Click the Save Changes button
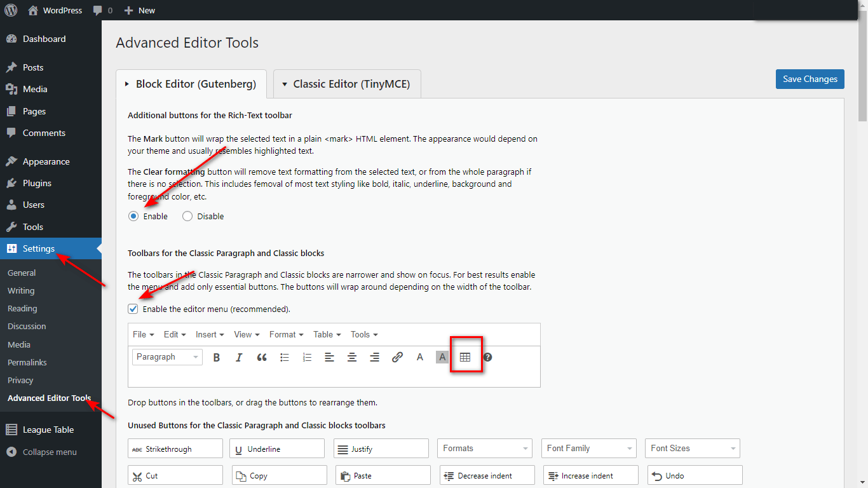This screenshot has height=488, width=868. click(x=810, y=79)
